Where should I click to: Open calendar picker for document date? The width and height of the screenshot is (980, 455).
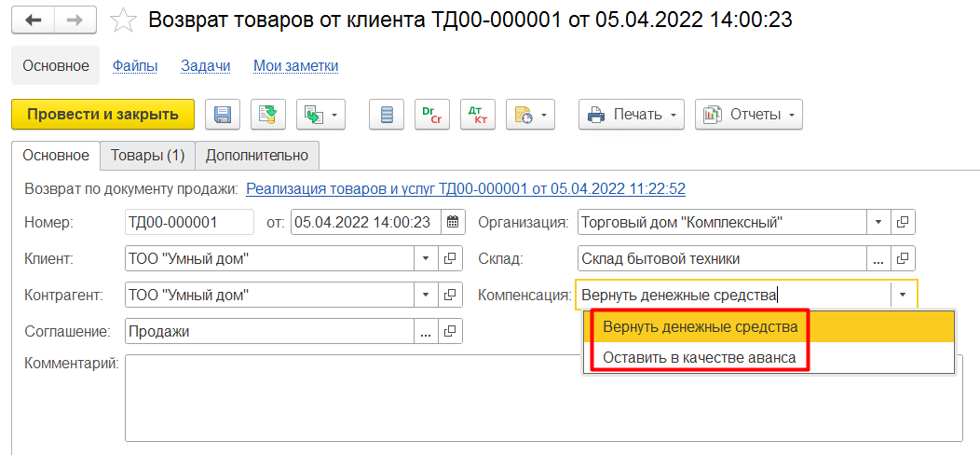[452, 222]
